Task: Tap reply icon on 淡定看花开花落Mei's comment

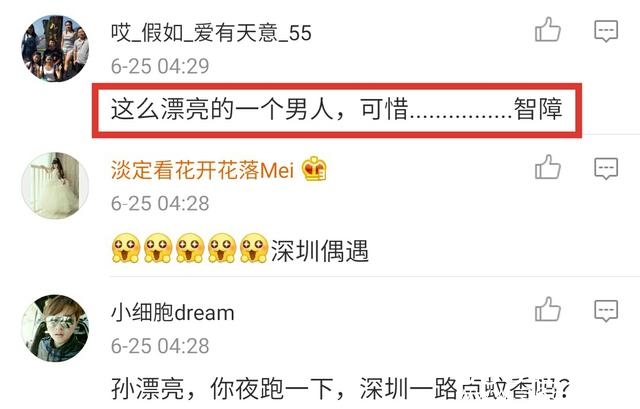Action: 606,169
